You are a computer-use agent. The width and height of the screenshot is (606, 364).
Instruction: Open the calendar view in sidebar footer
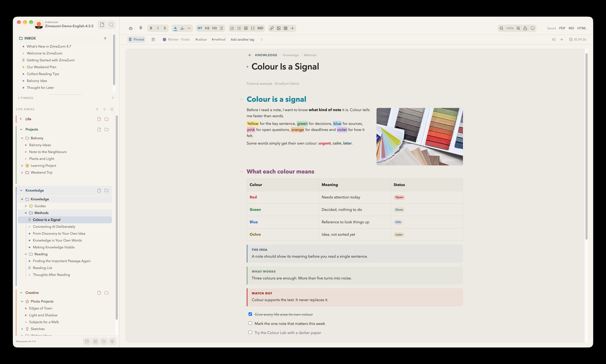pyautogui.click(x=87, y=341)
